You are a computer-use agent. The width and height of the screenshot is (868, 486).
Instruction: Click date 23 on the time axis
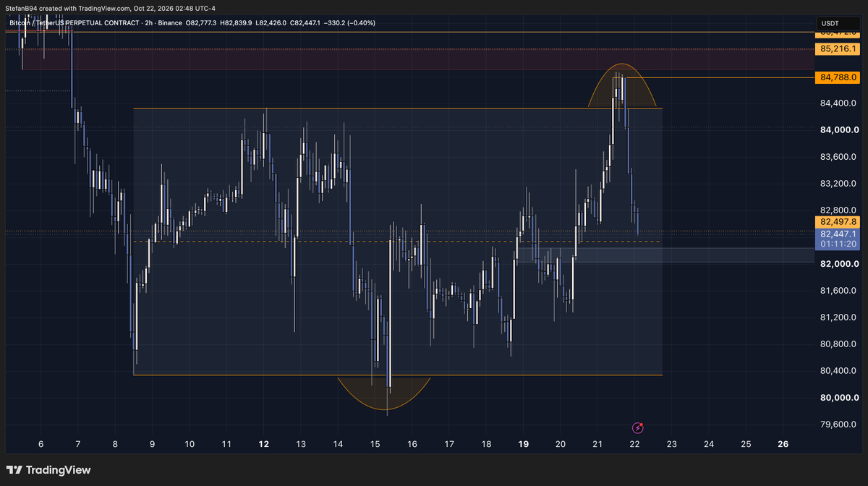click(x=672, y=444)
